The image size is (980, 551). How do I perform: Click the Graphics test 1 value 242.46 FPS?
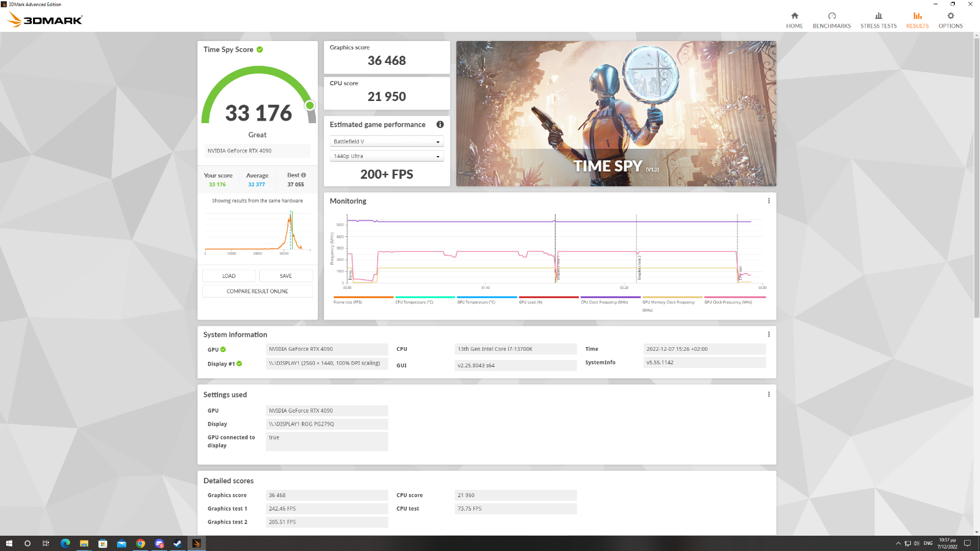click(x=327, y=509)
